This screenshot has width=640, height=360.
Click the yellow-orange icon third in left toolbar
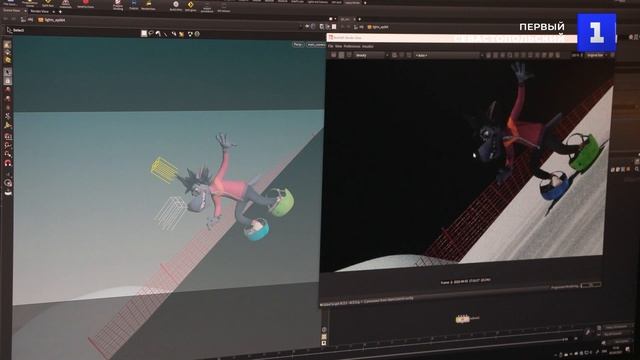click(x=7, y=60)
